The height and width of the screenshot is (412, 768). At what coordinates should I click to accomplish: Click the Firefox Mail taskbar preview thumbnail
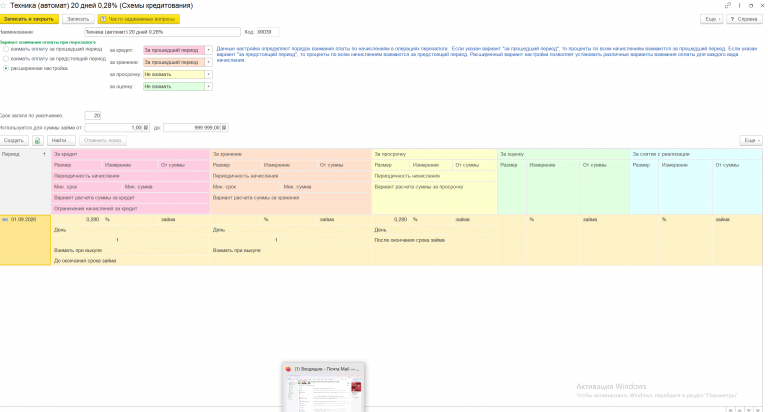[x=323, y=387]
